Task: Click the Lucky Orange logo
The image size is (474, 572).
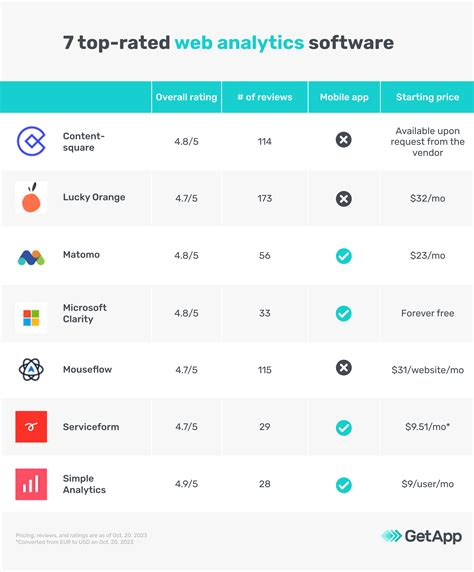Action: tap(31, 197)
